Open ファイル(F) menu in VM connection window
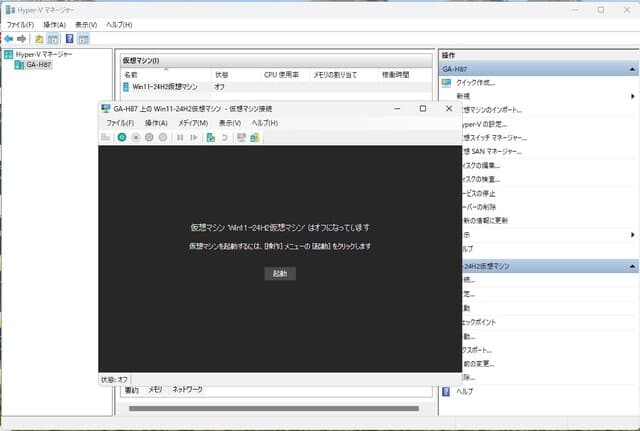Image resolution: width=640 pixels, height=431 pixels. pyautogui.click(x=120, y=122)
